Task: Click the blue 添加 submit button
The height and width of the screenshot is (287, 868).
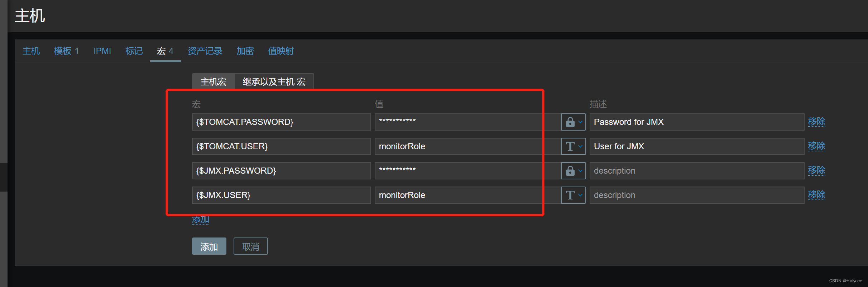Action: tap(209, 246)
